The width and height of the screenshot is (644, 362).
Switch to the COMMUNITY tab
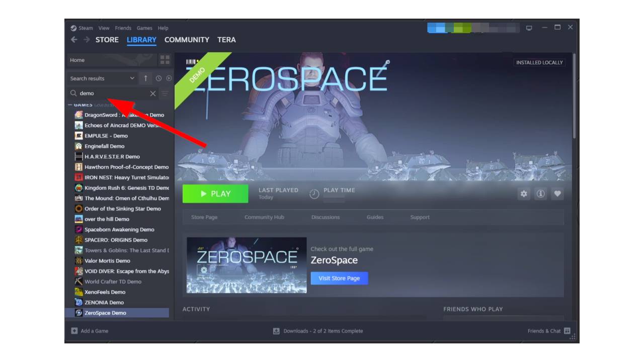pyautogui.click(x=187, y=40)
